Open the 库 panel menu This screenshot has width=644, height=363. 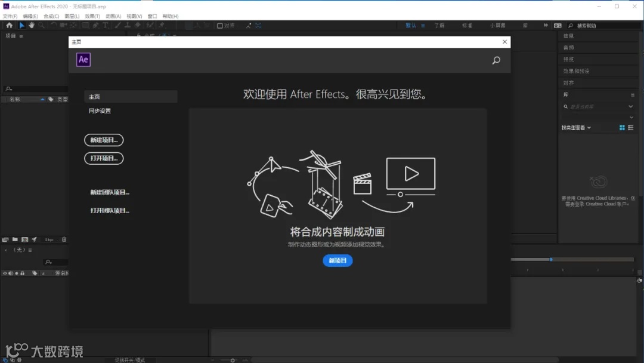coord(633,95)
